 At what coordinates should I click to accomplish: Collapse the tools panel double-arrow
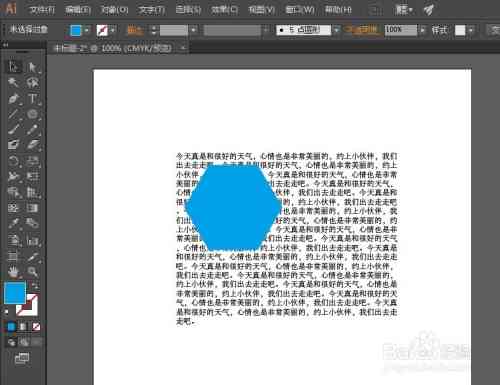[x=5, y=44]
